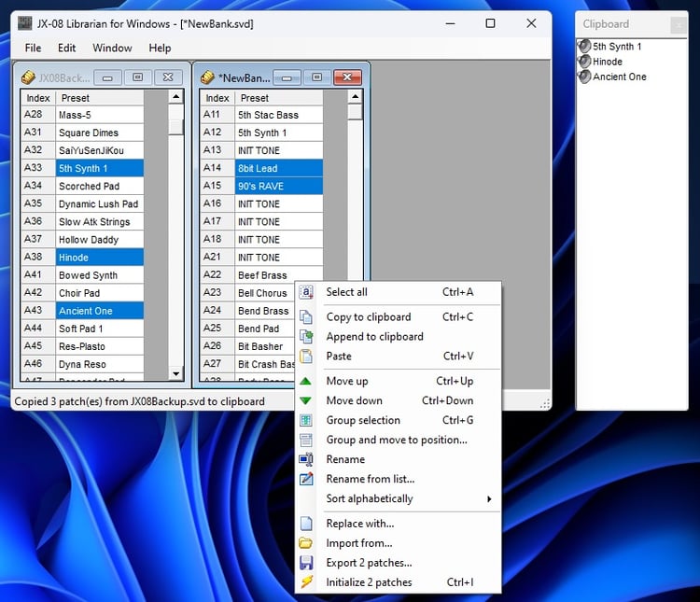The width and height of the screenshot is (700, 602).
Task: Choose Move down menu entry
Action: [399, 400]
